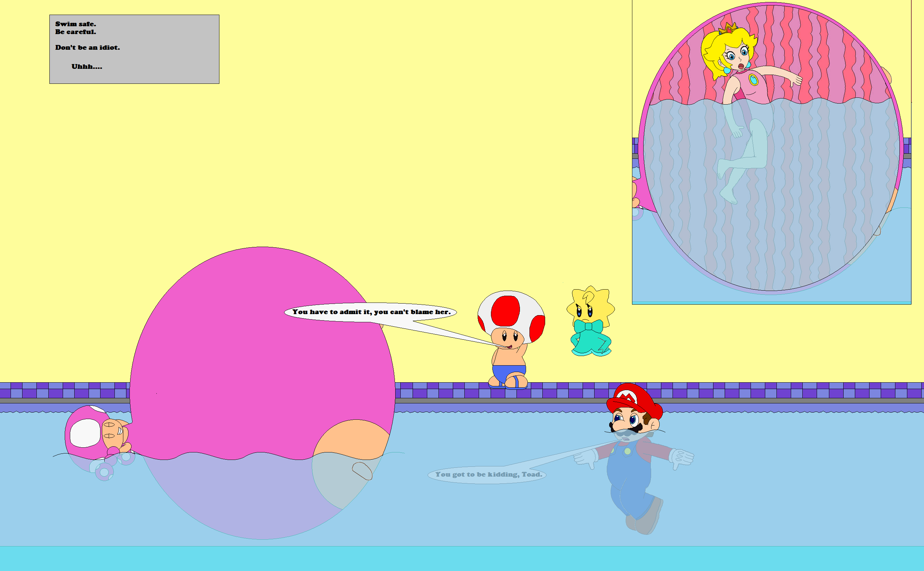924x571 pixels.
Task: Click the giant pink balloon
Action: pyautogui.click(x=262, y=393)
